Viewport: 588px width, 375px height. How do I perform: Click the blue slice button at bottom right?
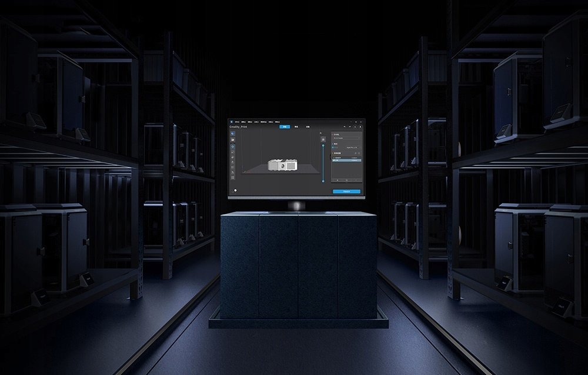pyautogui.click(x=346, y=191)
